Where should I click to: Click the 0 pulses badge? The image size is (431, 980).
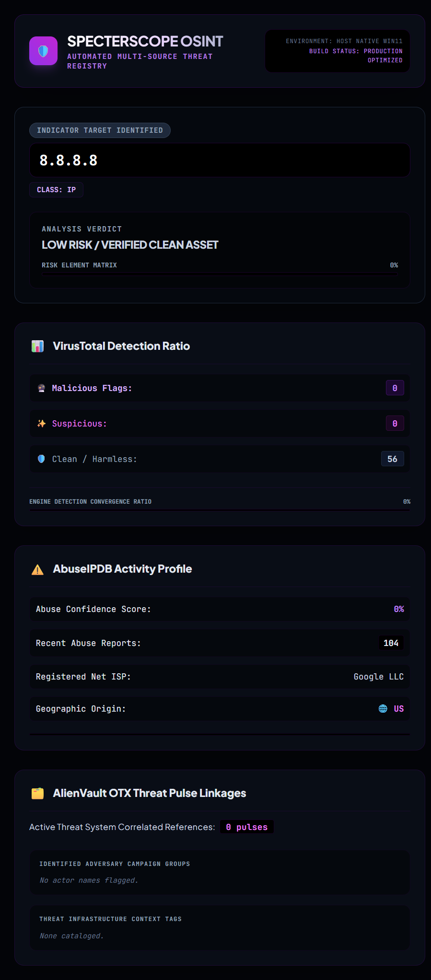click(247, 827)
